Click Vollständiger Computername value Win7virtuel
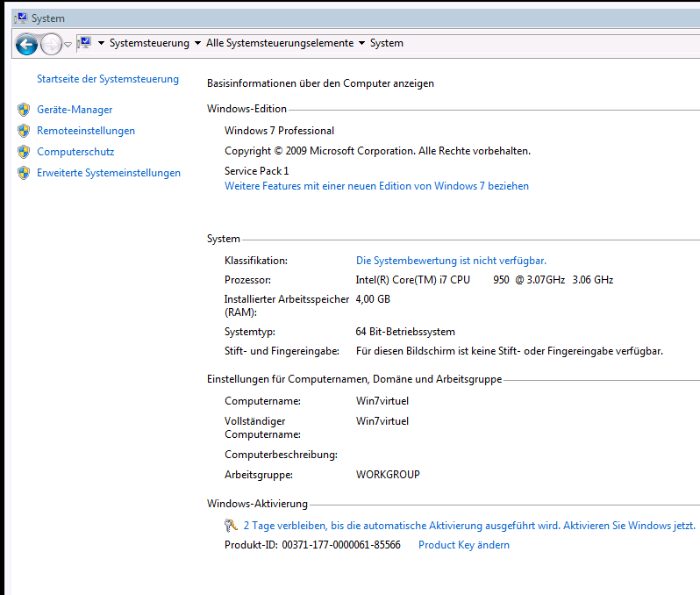Image resolution: width=700 pixels, height=595 pixels. coord(382,420)
